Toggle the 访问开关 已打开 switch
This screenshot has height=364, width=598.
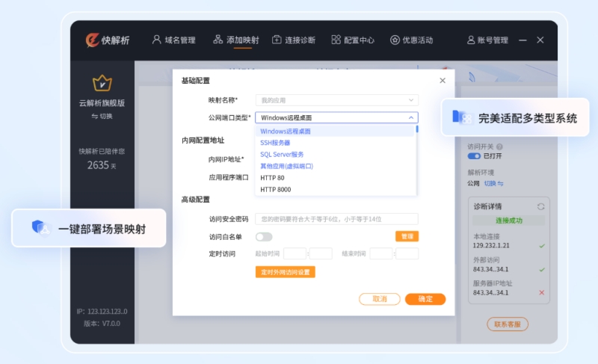point(474,156)
